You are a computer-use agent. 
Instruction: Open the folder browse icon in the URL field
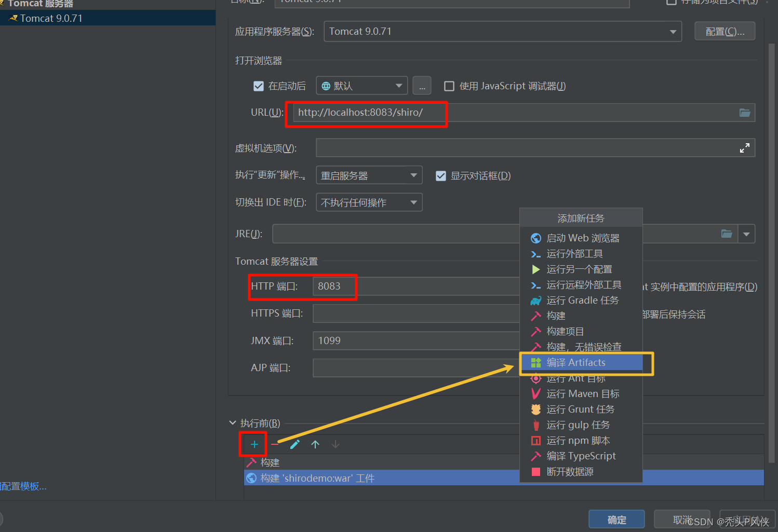click(745, 113)
